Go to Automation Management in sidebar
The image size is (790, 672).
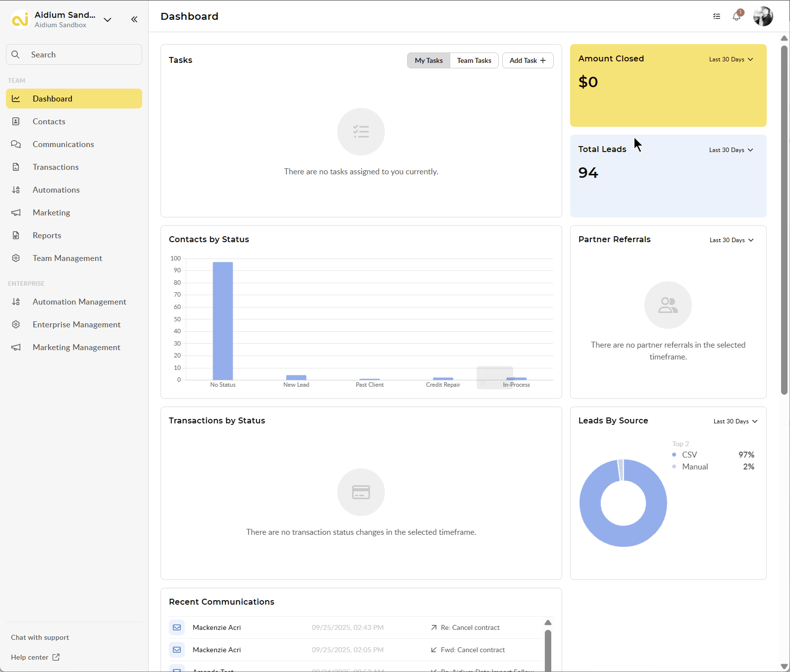79,302
